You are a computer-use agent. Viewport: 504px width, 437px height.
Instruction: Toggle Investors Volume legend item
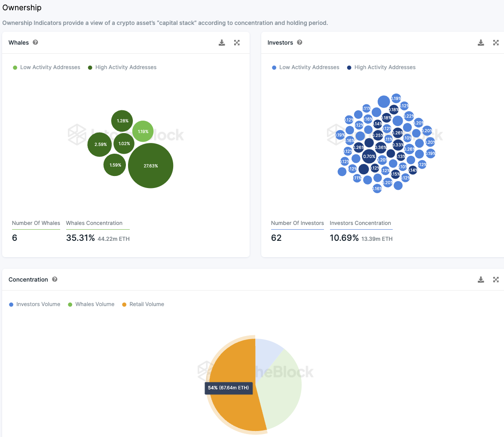coord(35,304)
